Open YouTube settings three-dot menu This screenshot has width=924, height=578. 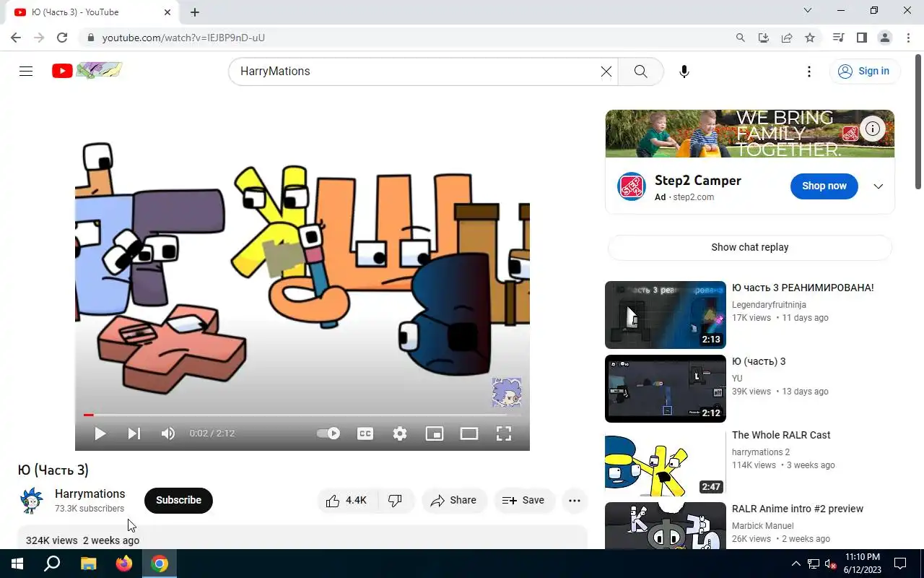(x=809, y=71)
